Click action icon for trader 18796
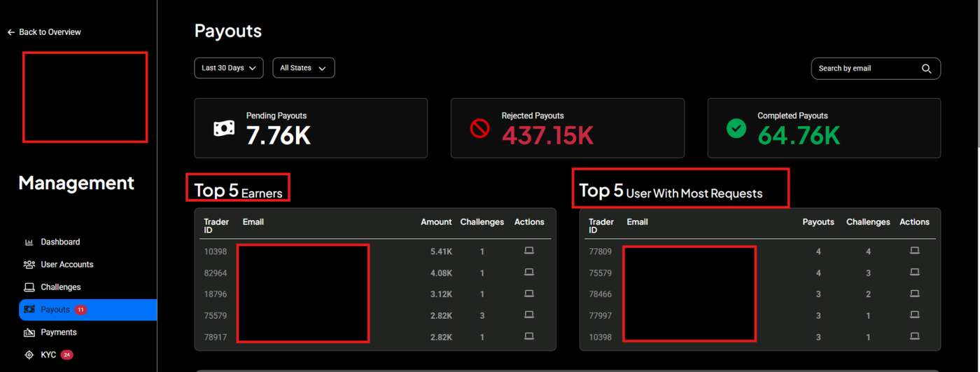The width and height of the screenshot is (980, 372). 529,294
